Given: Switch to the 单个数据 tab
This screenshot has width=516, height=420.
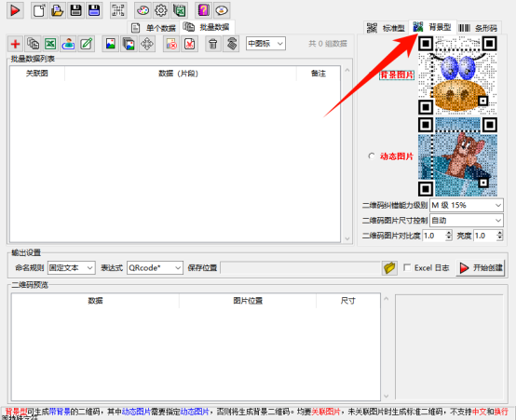Looking at the screenshot, I should pos(154,28).
